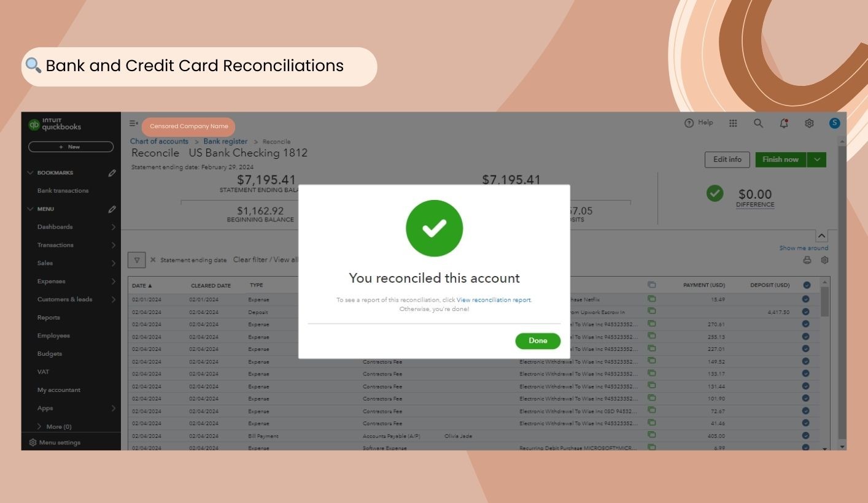Sort by the PAYMENT (USD) column header
Image resolution: width=868 pixels, height=503 pixels.
point(704,285)
